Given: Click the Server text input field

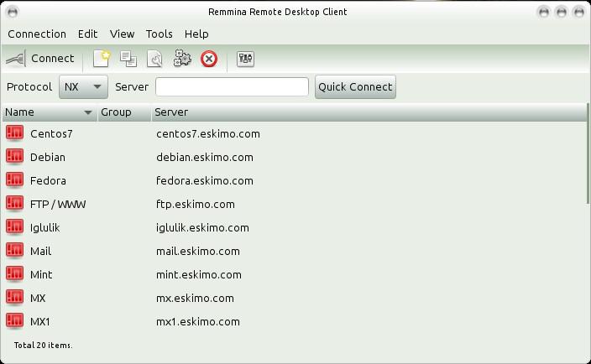Looking at the screenshot, I should coord(232,86).
